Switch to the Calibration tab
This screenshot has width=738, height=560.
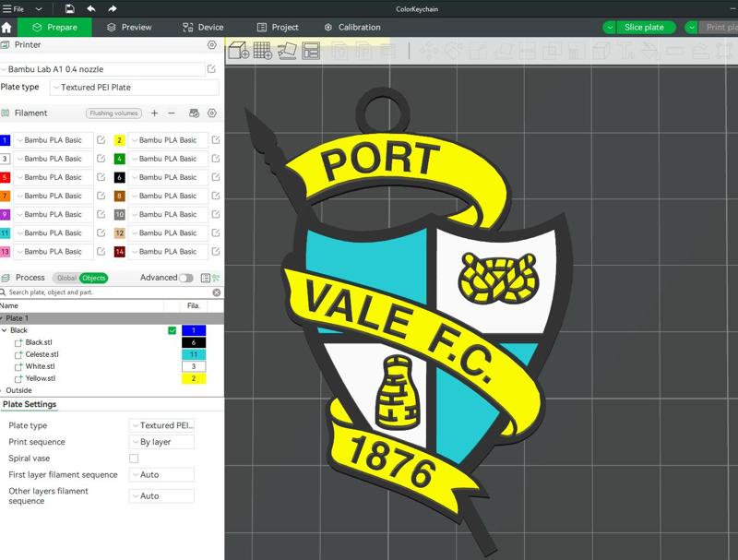pyautogui.click(x=352, y=28)
